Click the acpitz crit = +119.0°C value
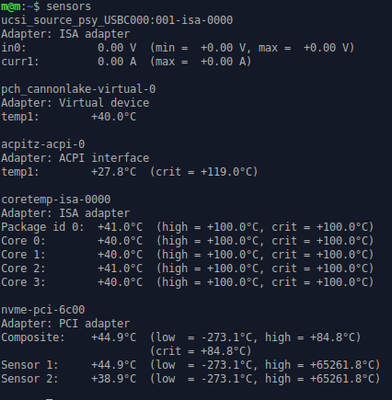392x400 pixels. (204, 172)
